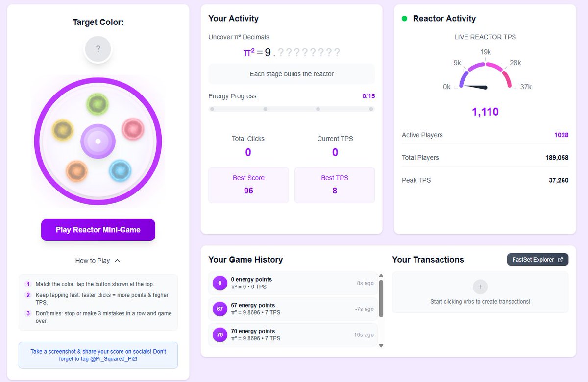Click the live TPS reading 1,110
The image size is (588, 382).
(x=485, y=112)
